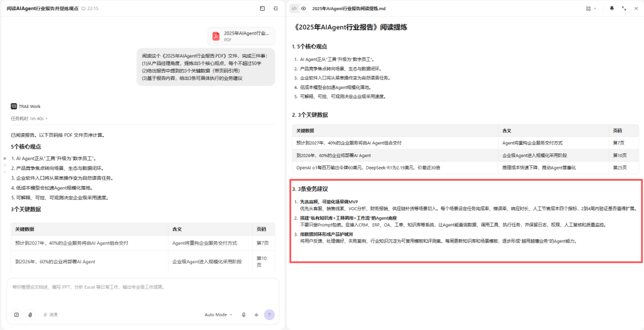
Task: Attach a file with the paperclip icon
Action: click(30, 315)
